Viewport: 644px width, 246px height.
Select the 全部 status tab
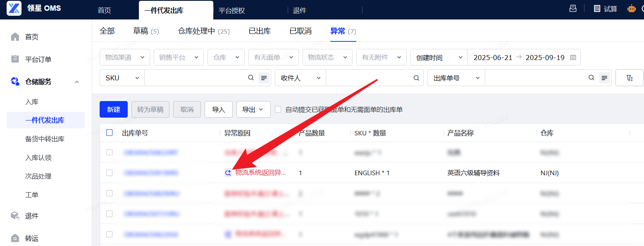(107, 31)
